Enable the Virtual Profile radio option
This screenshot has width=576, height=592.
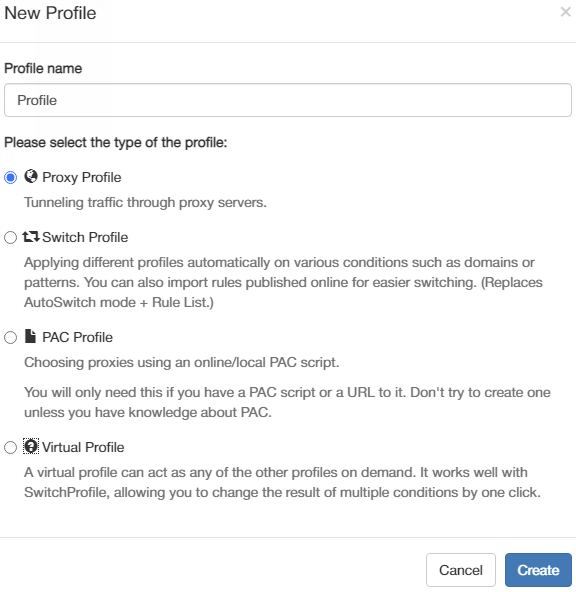[11, 447]
